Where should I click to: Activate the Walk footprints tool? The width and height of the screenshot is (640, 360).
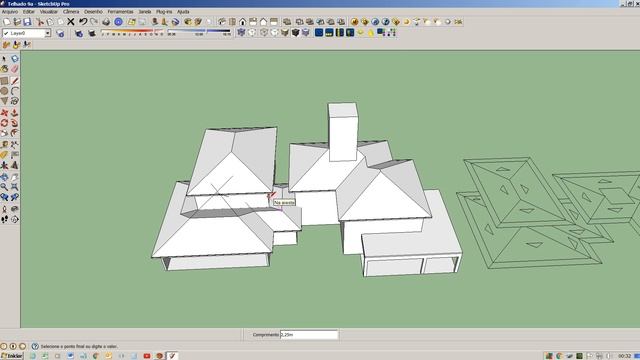tap(4, 219)
